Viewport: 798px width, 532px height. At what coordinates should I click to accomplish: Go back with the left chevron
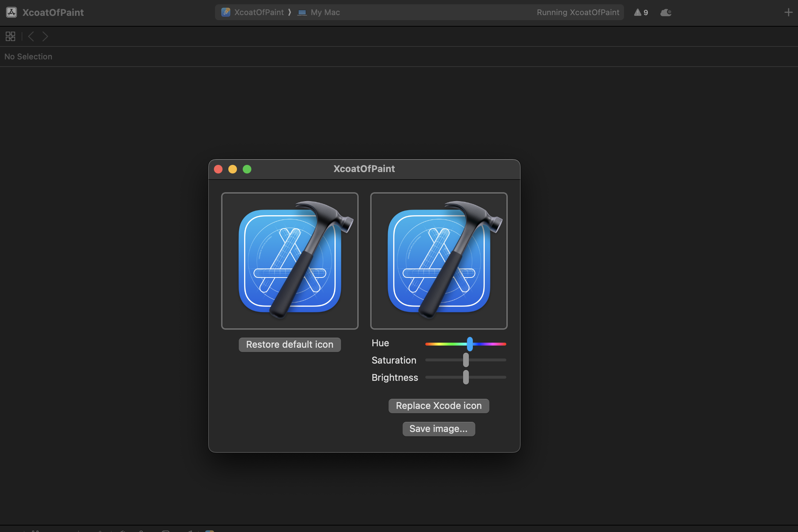[x=31, y=36]
